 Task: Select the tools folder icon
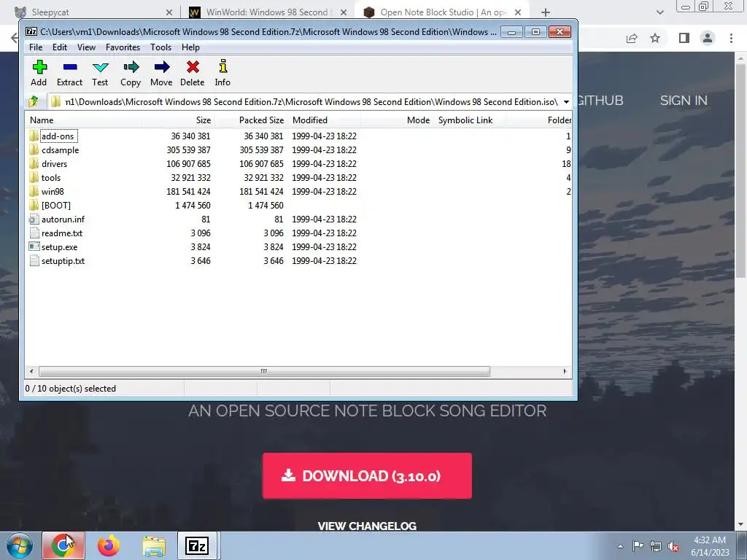pyautogui.click(x=34, y=178)
